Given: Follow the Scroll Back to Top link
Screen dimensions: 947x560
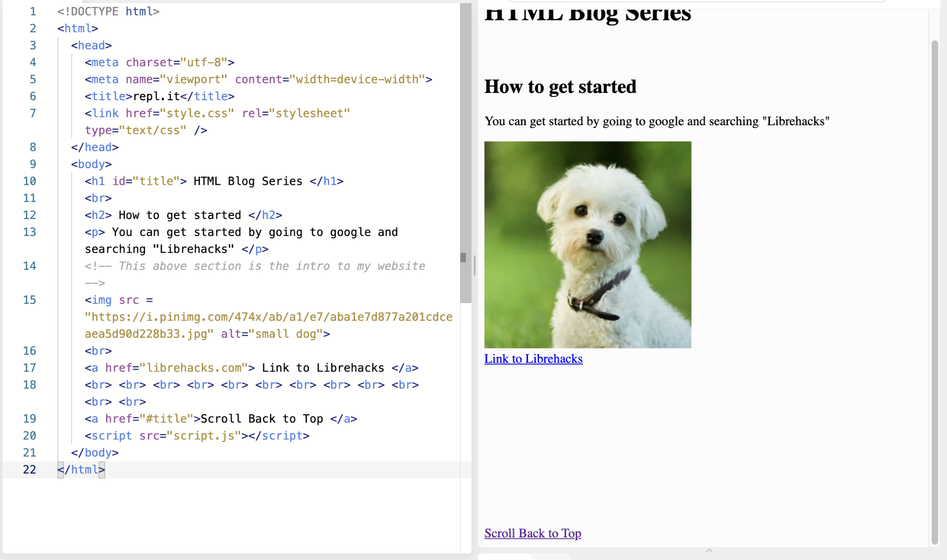Looking at the screenshot, I should (533, 533).
